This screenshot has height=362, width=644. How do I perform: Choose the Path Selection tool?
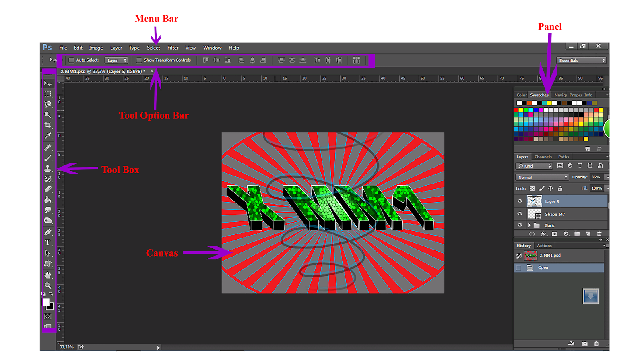click(48, 253)
